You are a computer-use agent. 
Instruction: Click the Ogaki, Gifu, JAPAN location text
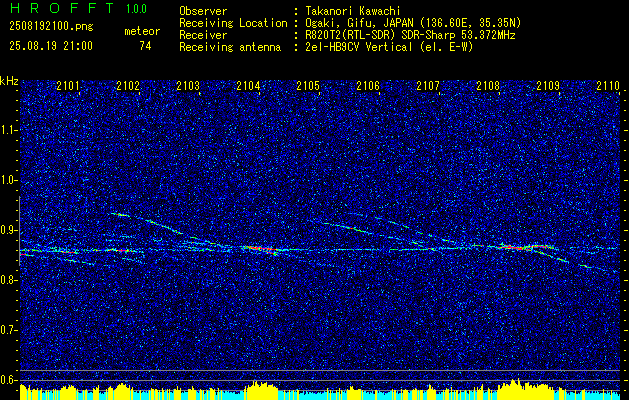click(413, 23)
